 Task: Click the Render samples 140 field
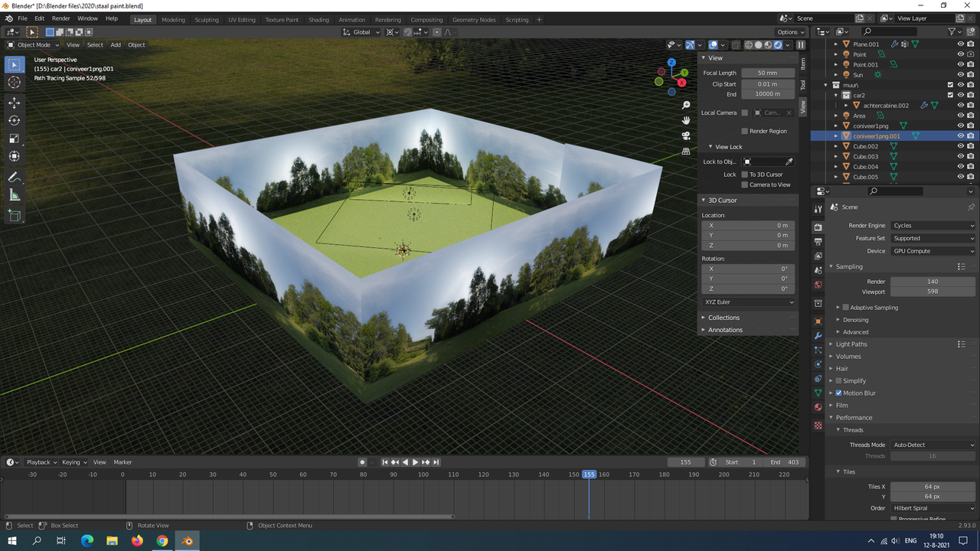click(x=933, y=282)
